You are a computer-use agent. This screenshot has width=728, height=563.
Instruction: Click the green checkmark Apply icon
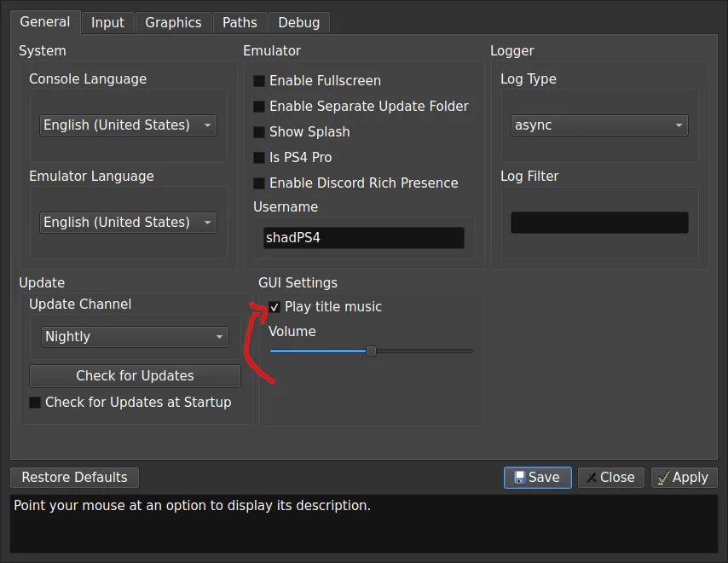click(664, 478)
